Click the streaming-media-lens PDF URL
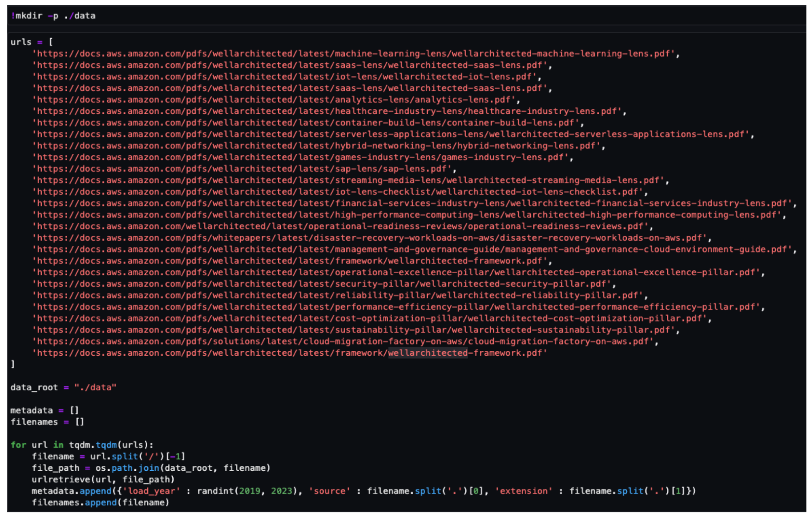Viewport: 812px width, 521px height. click(x=350, y=181)
